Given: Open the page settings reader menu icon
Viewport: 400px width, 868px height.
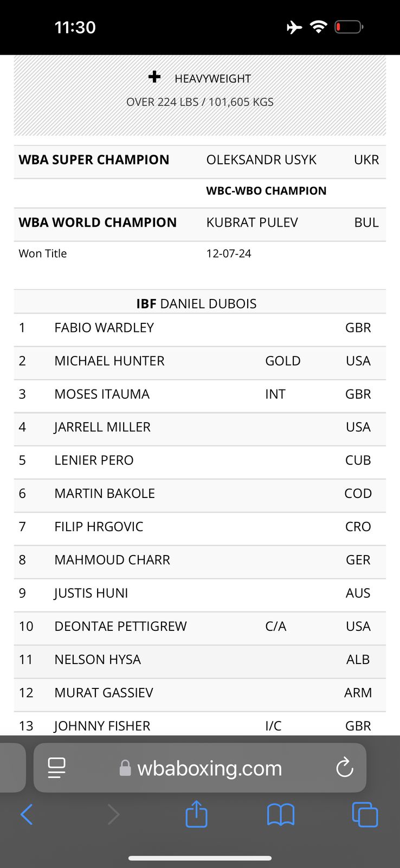Looking at the screenshot, I should pyautogui.click(x=56, y=768).
